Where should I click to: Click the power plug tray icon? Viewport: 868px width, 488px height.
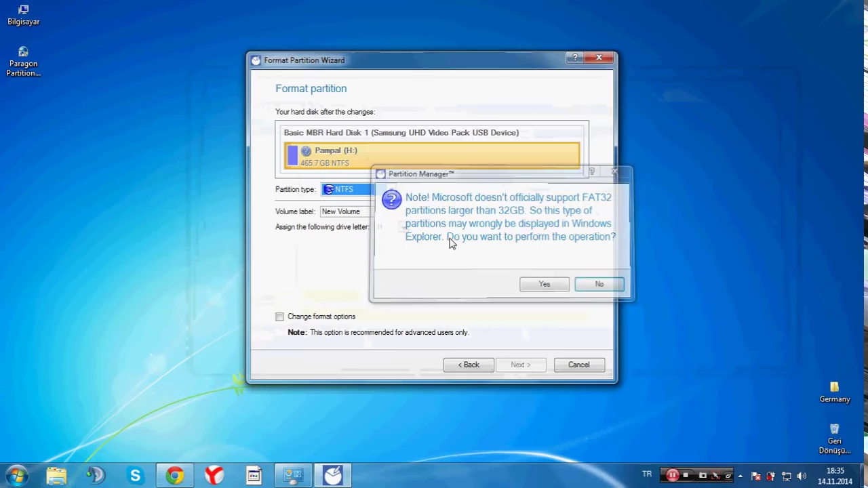coord(771,476)
